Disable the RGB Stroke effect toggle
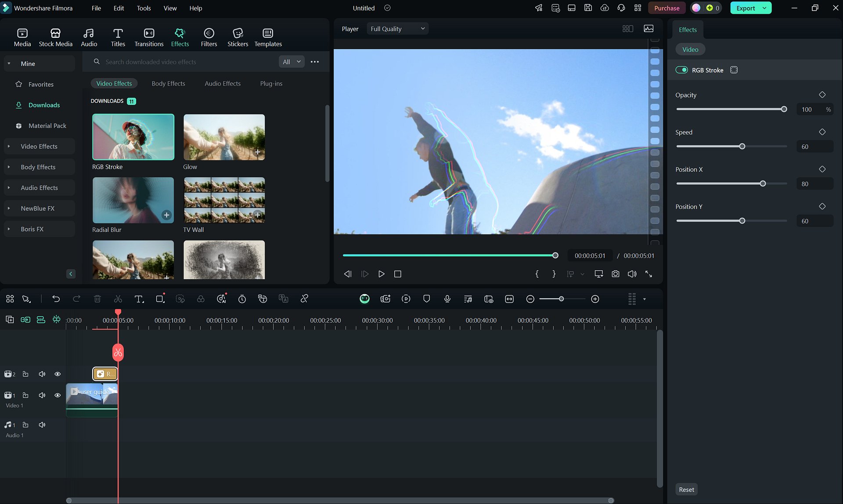The width and height of the screenshot is (843, 504). click(682, 70)
